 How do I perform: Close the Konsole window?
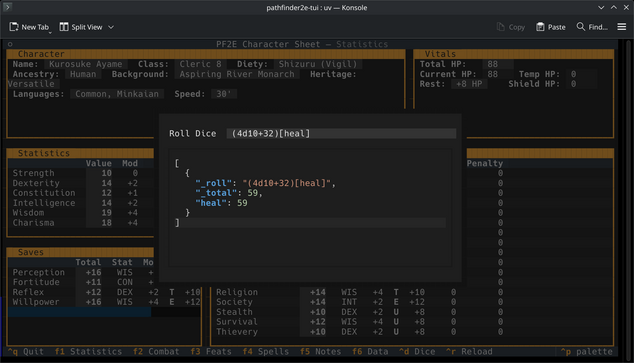pyautogui.click(x=626, y=7)
